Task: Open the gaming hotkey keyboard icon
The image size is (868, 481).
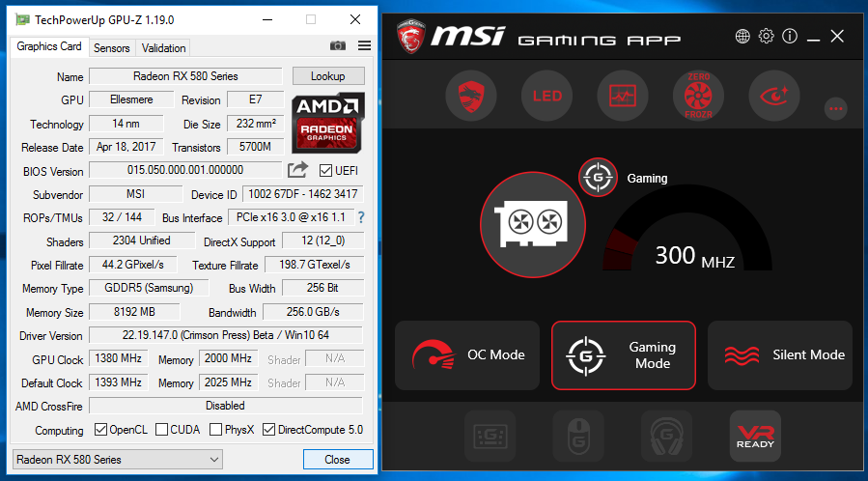Action: click(490, 437)
